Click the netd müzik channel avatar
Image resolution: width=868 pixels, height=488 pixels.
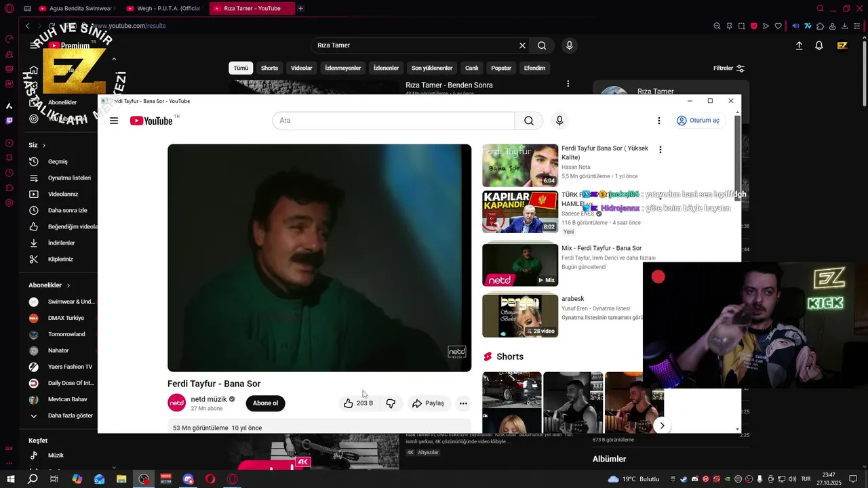(176, 403)
